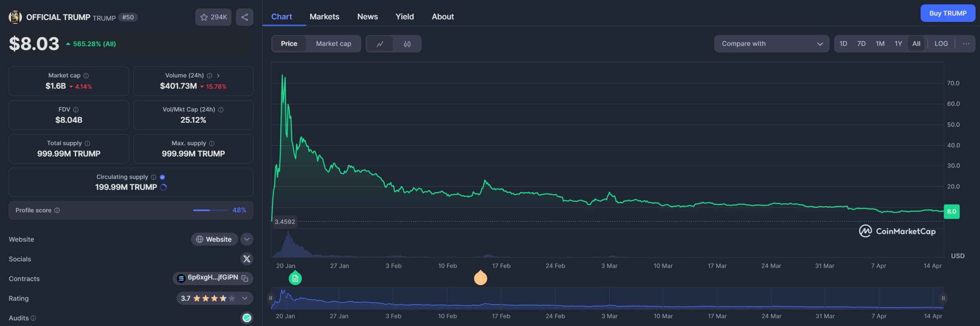Set chart range to All
Screen dimensions: 980x326
click(916, 44)
